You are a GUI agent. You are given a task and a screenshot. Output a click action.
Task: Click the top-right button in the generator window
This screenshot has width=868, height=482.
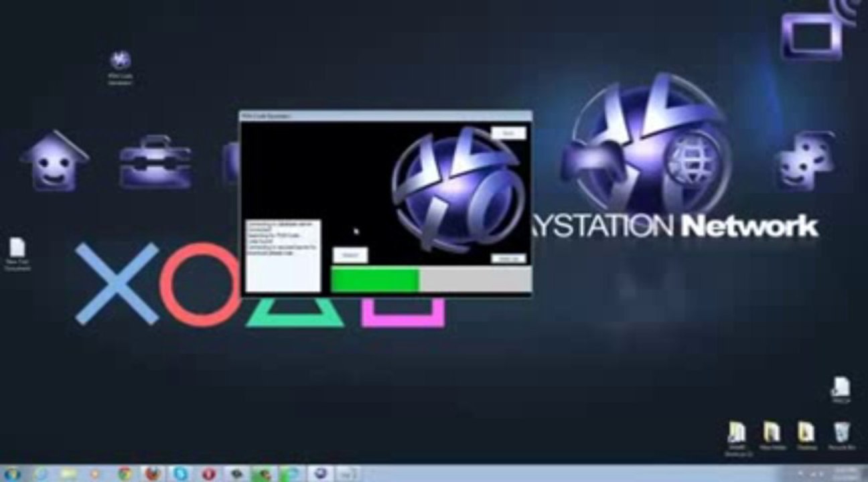[508, 133]
